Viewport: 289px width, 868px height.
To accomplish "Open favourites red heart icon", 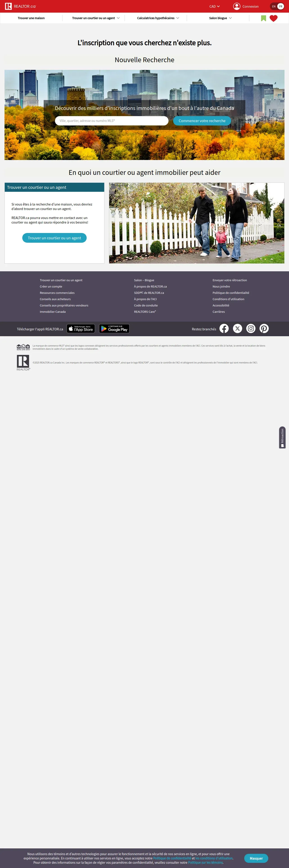I will [273, 18].
